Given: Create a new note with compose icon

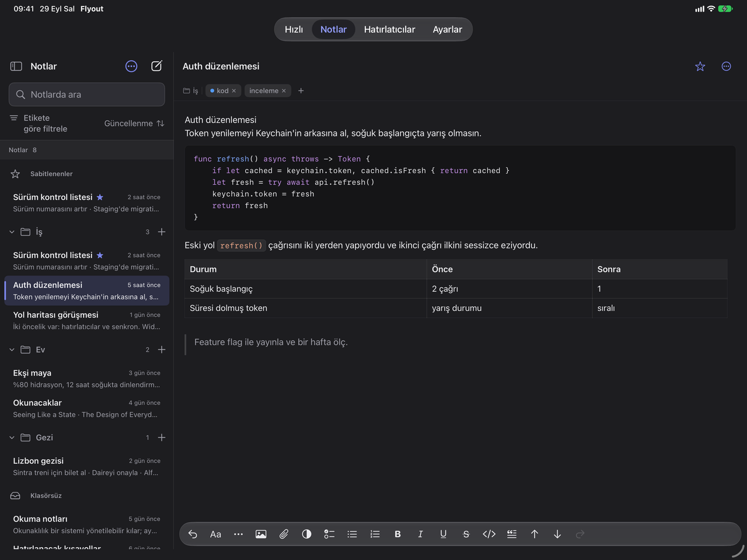Looking at the screenshot, I should [156, 66].
